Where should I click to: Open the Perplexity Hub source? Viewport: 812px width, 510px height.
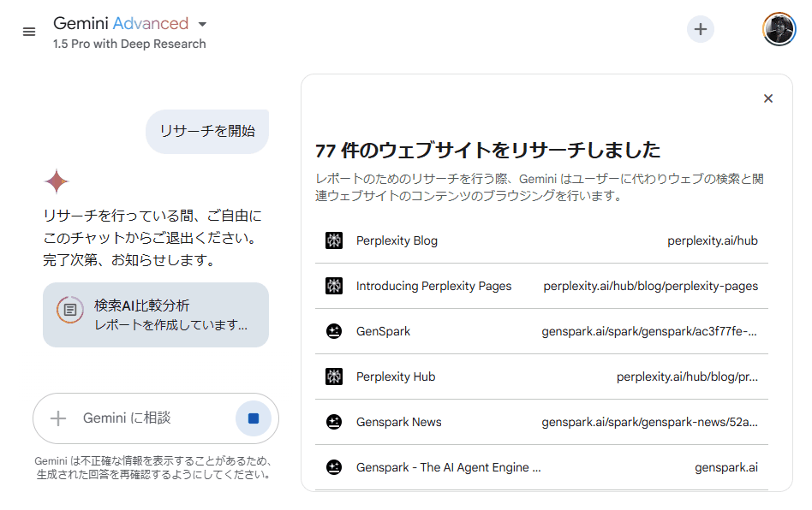(541, 377)
